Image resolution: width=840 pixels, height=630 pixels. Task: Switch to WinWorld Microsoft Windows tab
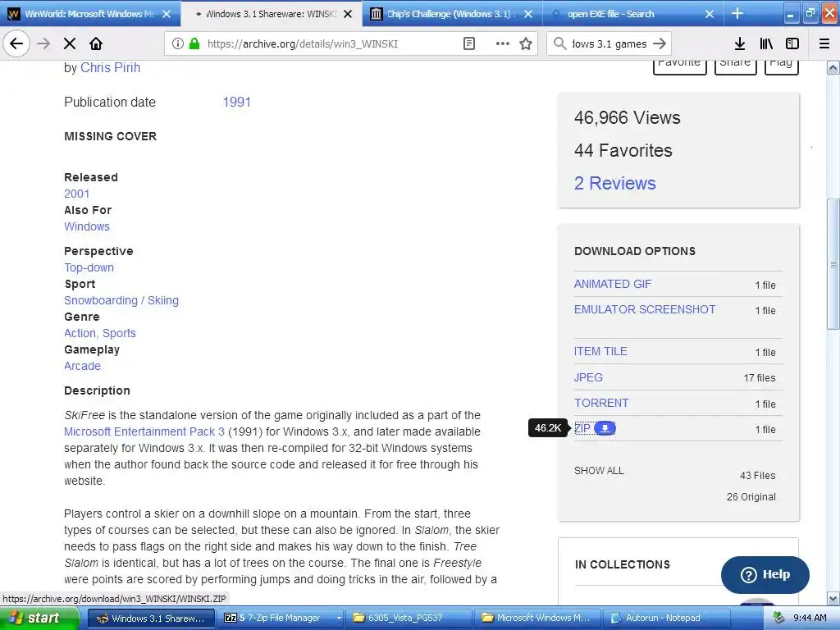(90, 13)
